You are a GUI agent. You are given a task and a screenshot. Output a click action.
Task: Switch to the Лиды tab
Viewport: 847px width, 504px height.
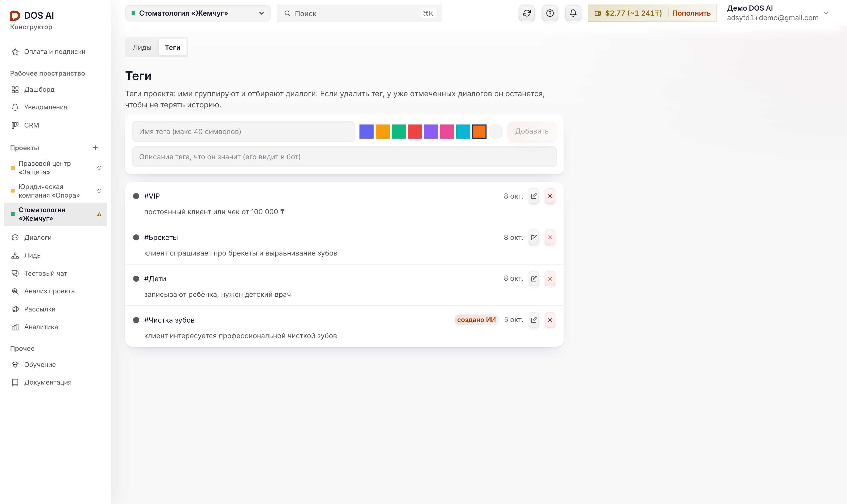click(x=142, y=47)
